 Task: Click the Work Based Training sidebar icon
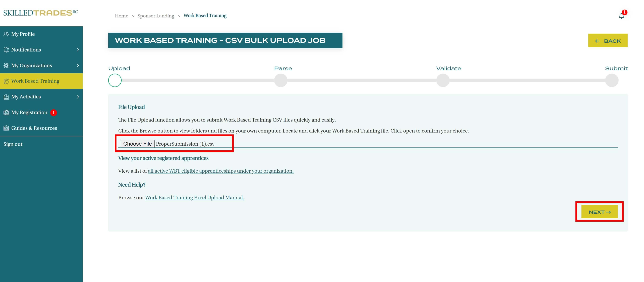click(x=6, y=81)
